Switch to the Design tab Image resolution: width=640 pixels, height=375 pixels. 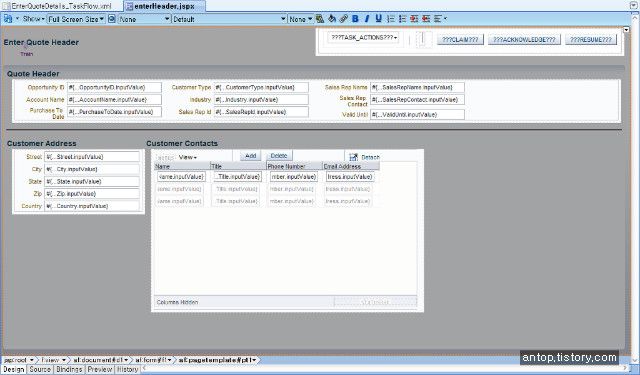(x=14, y=369)
